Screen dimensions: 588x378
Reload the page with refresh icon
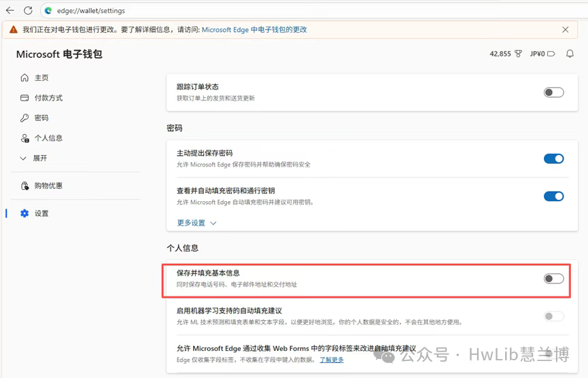click(28, 10)
